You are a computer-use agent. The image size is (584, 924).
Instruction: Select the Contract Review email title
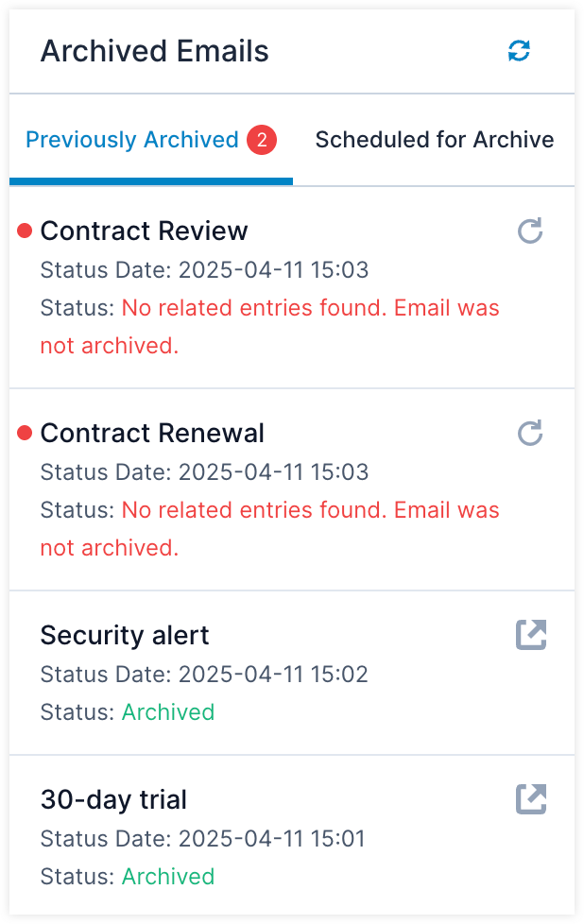pos(144,231)
